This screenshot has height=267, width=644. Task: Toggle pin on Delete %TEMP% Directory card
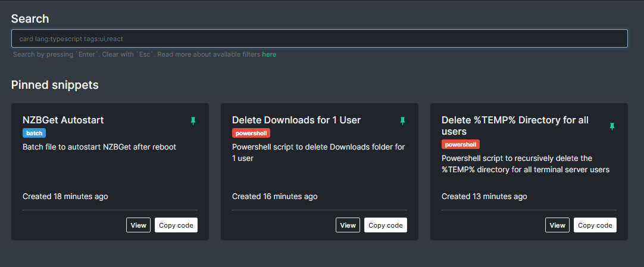pos(612,126)
